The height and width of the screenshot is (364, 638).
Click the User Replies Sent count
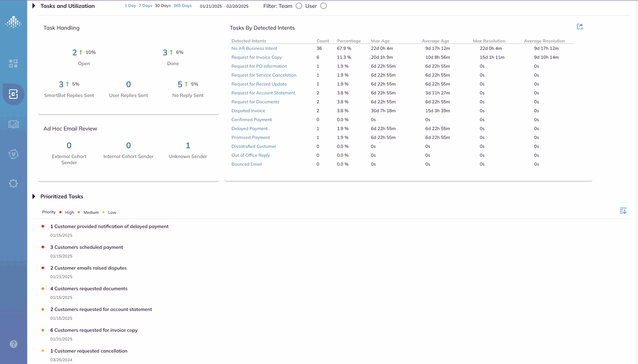pyautogui.click(x=128, y=84)
